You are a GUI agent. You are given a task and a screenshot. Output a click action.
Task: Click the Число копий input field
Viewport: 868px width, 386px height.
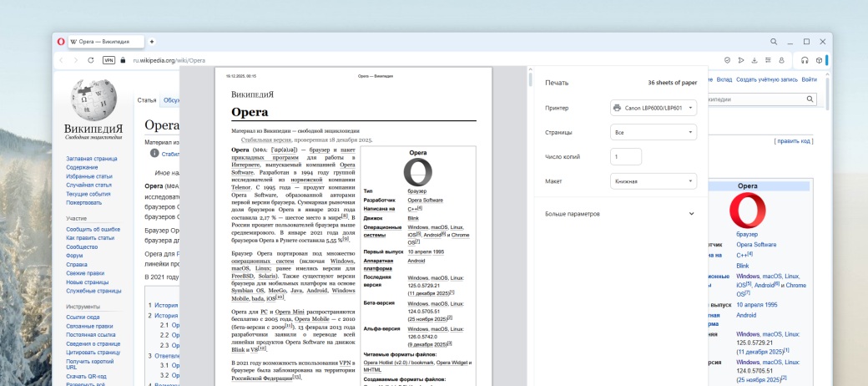tap(626, 156)
